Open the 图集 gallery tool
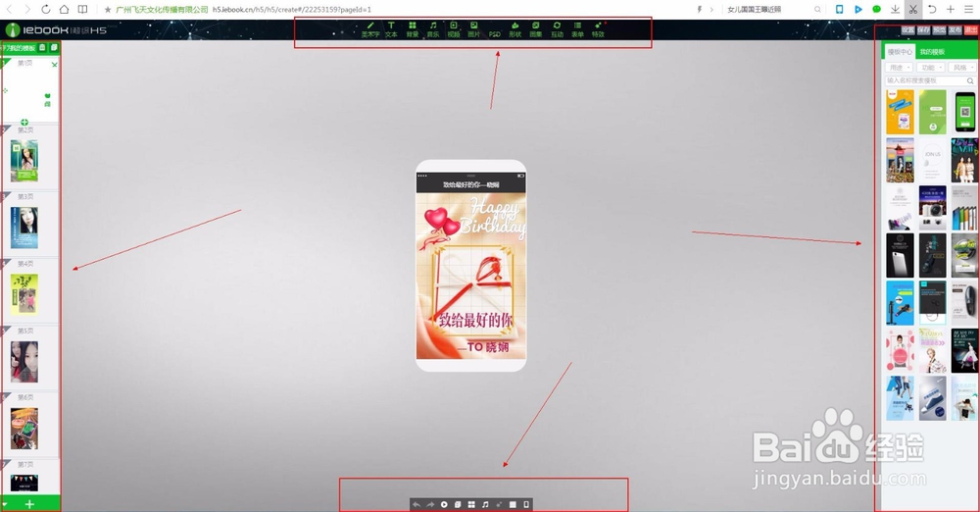The width and height of the screenshot is (980, 512). coord(536,29)
